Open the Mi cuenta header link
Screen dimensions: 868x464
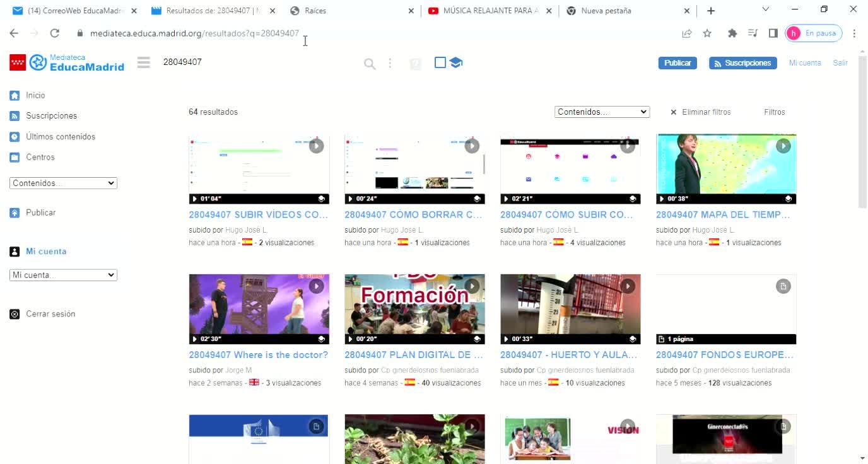pyautogui.click(x=805, y=63)
